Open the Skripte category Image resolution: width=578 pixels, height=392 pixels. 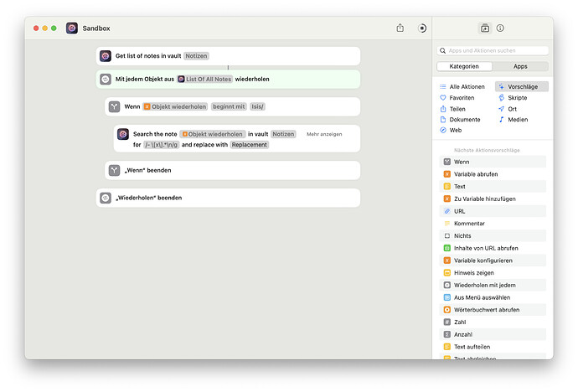[x=513, y=98]
